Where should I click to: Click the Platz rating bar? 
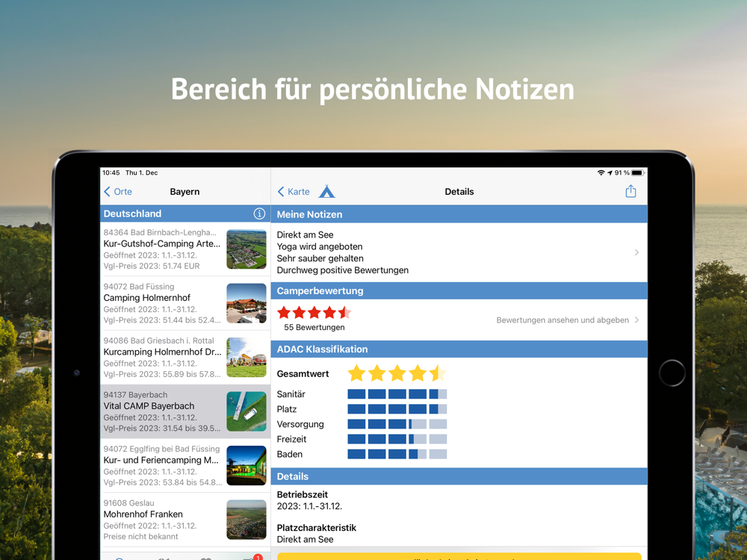[397, 409]
